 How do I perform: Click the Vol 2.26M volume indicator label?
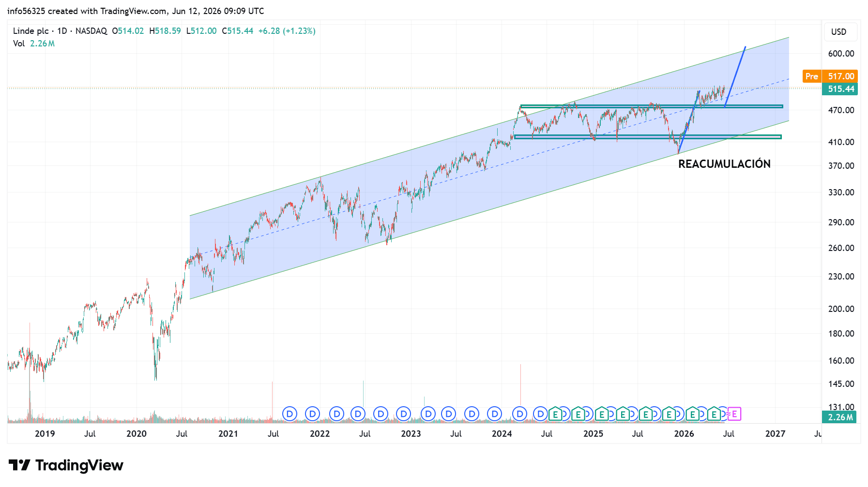34,44
